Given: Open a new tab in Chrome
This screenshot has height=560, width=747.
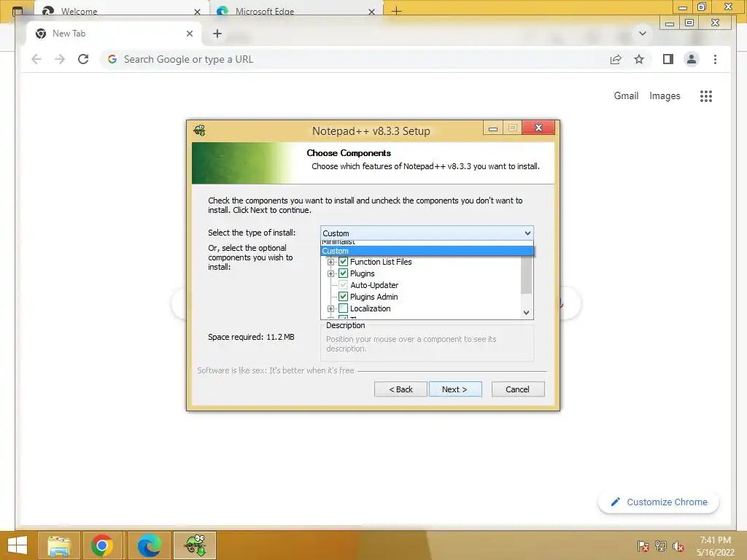Looking at the screenshot, I should (217, 34).
